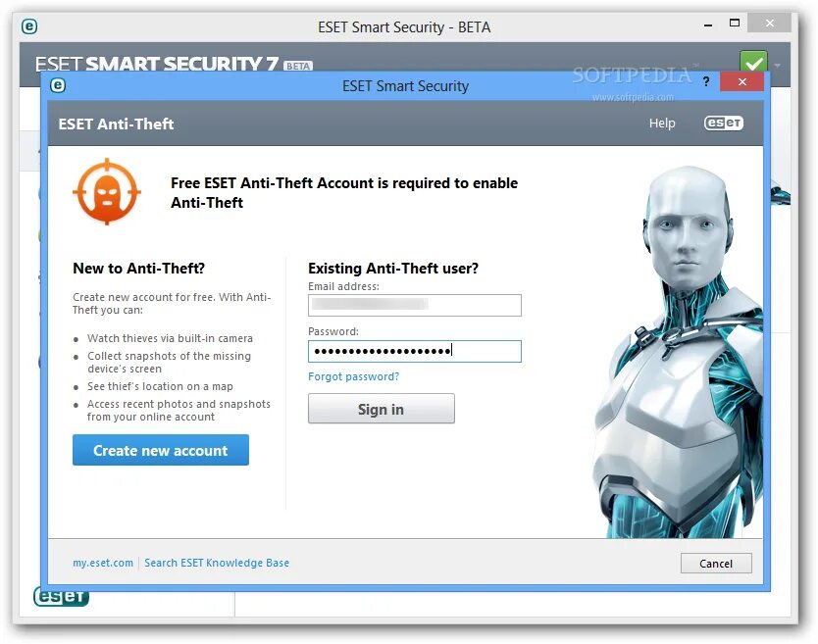818x644 pixels.
Task: Click the ESET eye icon in dialog title bar
Action: tap(58, 85)
